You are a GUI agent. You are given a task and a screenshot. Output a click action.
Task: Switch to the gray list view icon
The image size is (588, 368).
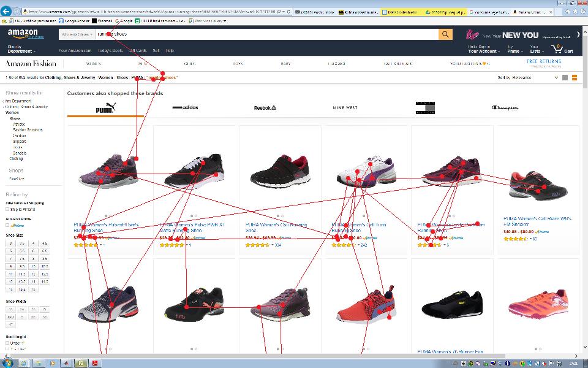(565, 78)
